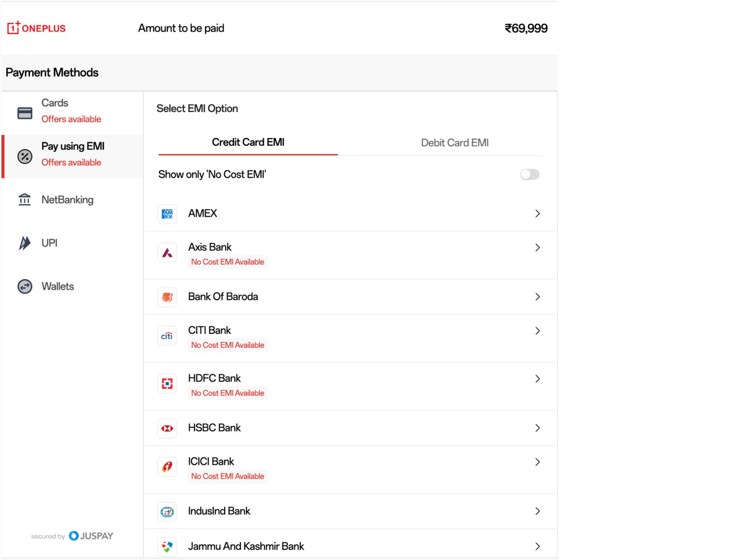Screen dimensions: 740x560
Task: Expand the AMEX row chevron
Action: pos(537,214)
